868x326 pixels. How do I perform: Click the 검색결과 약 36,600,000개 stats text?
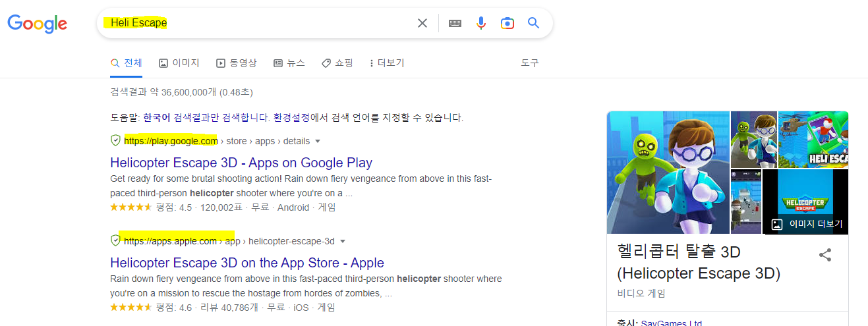pos(181,92)
